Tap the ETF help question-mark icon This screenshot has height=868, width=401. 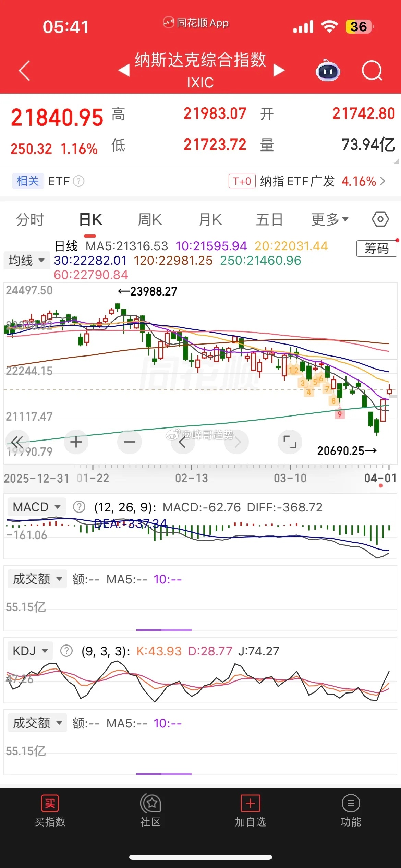(x=78, y=181)
